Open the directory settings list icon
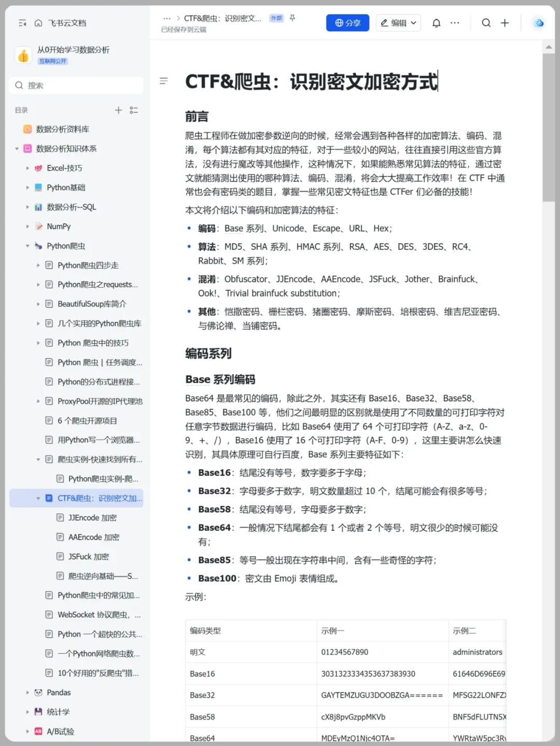The image size is (560, 746). coord(134,110)
